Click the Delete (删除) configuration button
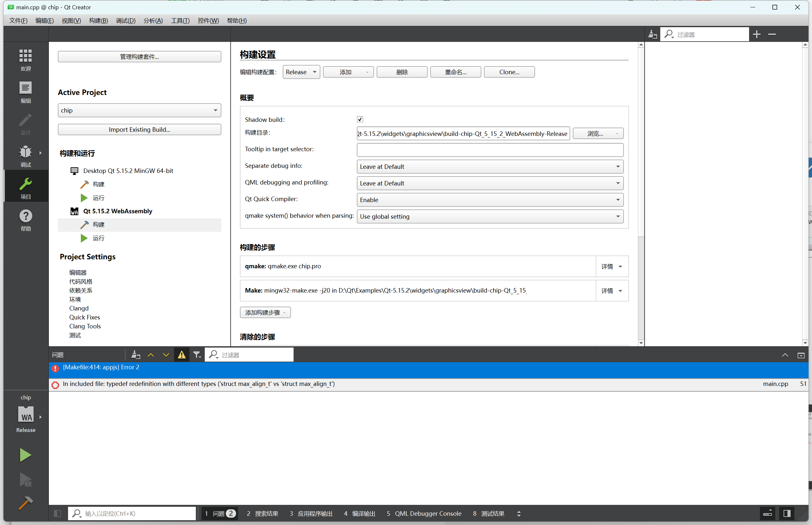 coord(402,72)
